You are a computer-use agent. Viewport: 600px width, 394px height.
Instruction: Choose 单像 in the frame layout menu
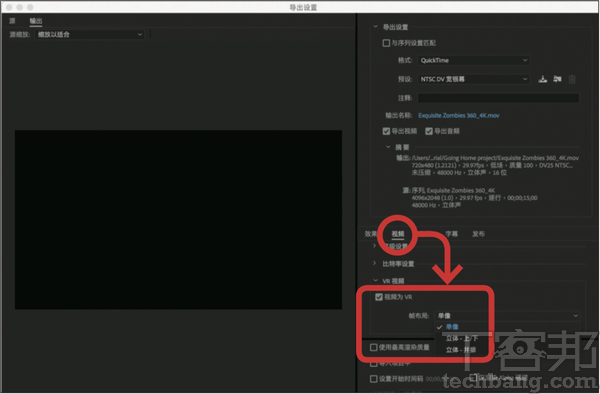(x=452, y=327)
